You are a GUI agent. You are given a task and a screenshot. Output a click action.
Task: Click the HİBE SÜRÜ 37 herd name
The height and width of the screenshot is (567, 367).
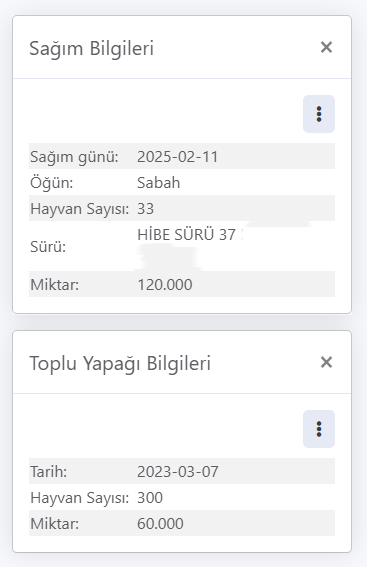click(x=187, y=235)
